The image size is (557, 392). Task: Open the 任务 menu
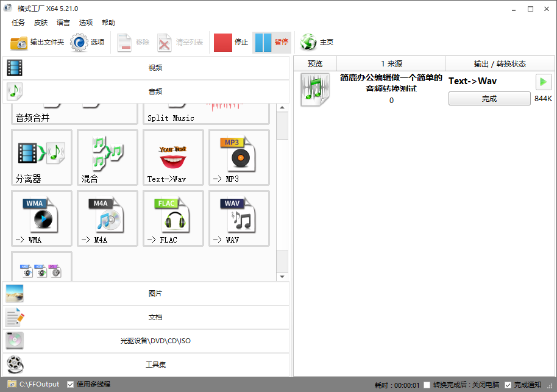pos(18,23)
